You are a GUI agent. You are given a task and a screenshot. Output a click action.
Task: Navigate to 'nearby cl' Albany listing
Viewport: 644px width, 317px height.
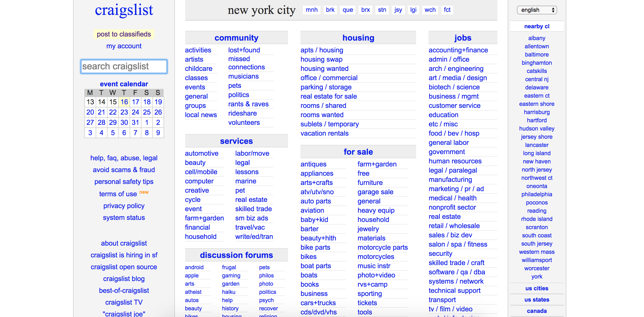click(536, 38)
